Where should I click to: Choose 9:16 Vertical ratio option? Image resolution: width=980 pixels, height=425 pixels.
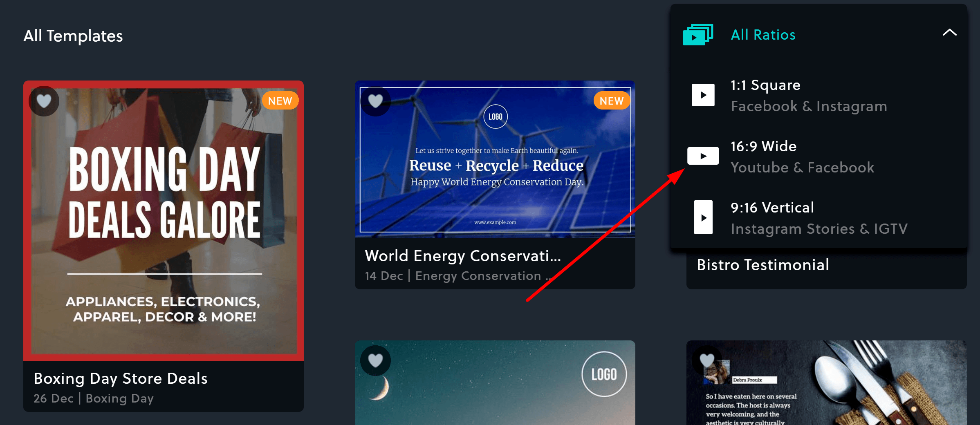(x=819, y=218)
